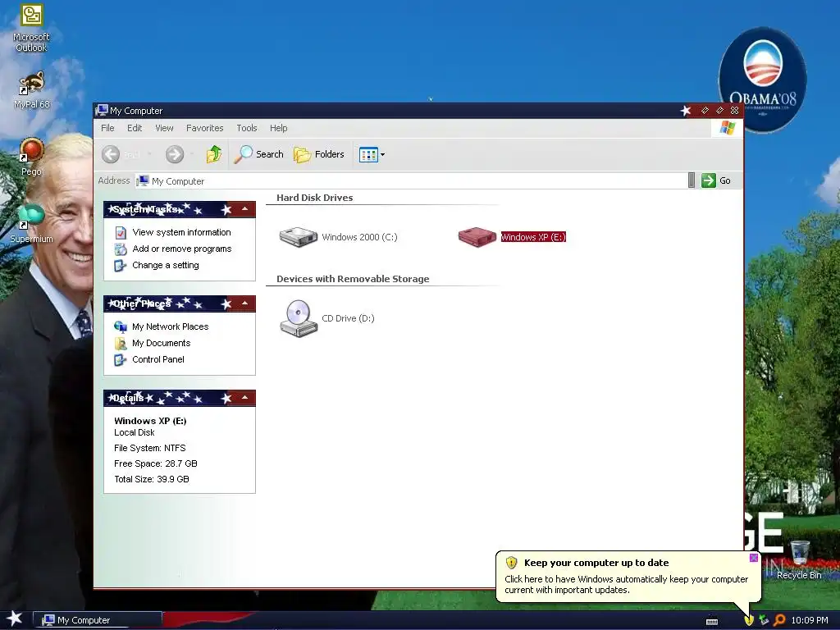Click the Add or remove programs icon

(121, 249)
